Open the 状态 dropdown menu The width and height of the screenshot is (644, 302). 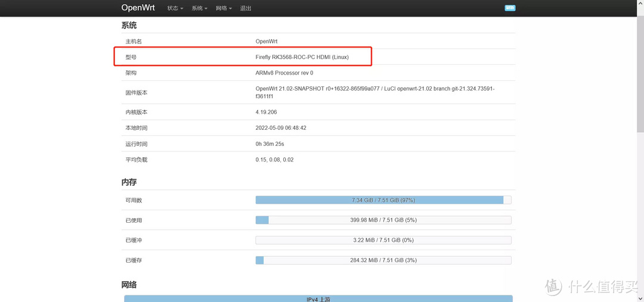tap(175, 8)
